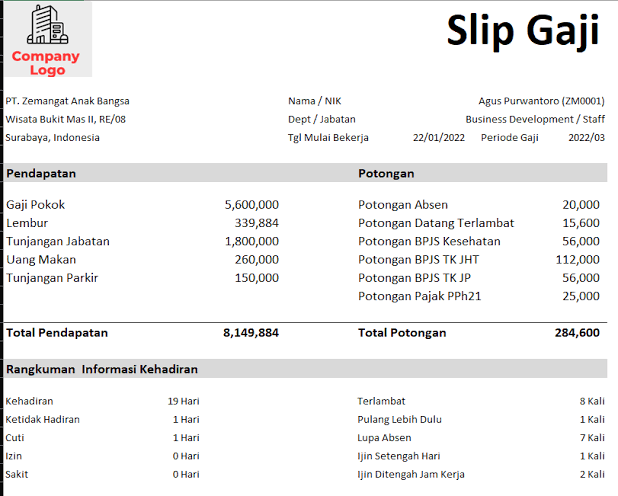The image size is (618, 496).
Task: Click the Potongan Pajak PPh21 label
Action: (x=422, y=297)
